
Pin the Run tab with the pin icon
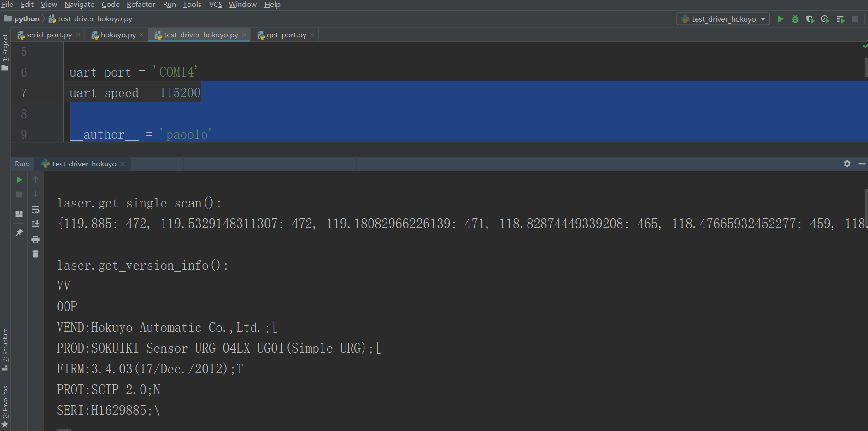pyautogui.click(x=19, y=233)
